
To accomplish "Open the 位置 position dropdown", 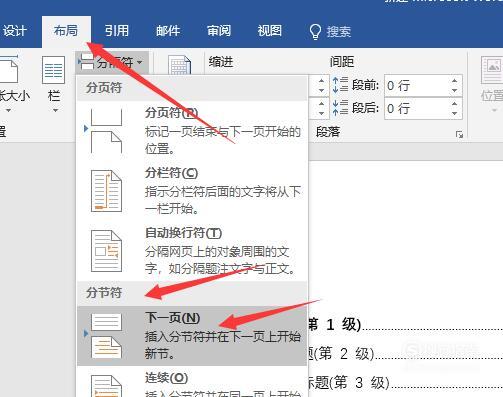I will coord(492,85).
